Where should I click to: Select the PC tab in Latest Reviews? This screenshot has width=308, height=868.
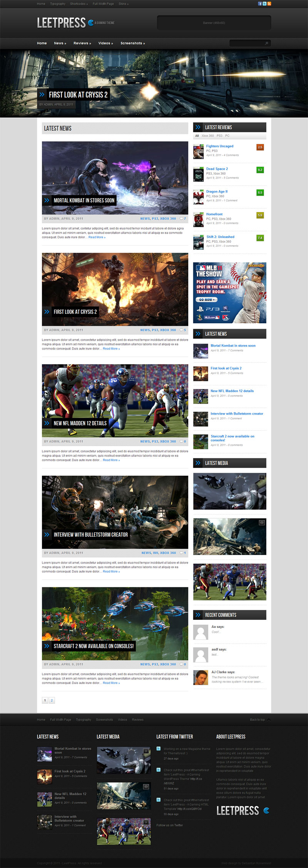click(x=228, y=136)
